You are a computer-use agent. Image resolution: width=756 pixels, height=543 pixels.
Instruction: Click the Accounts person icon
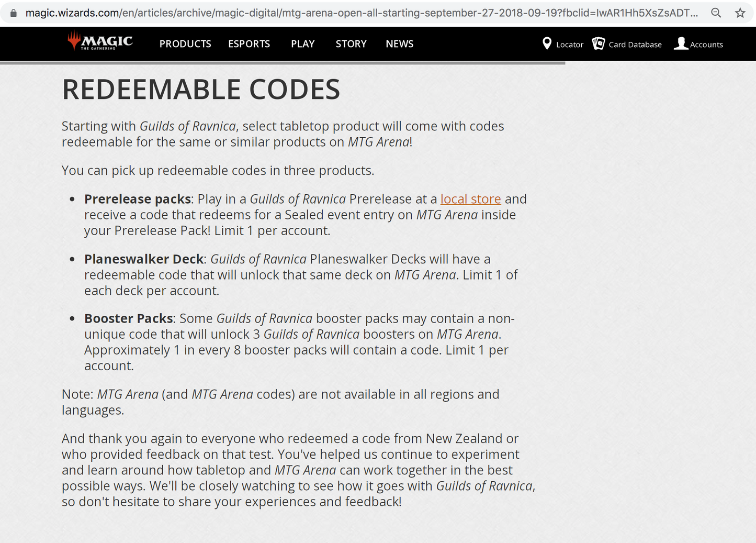click(x=681, y=43)
